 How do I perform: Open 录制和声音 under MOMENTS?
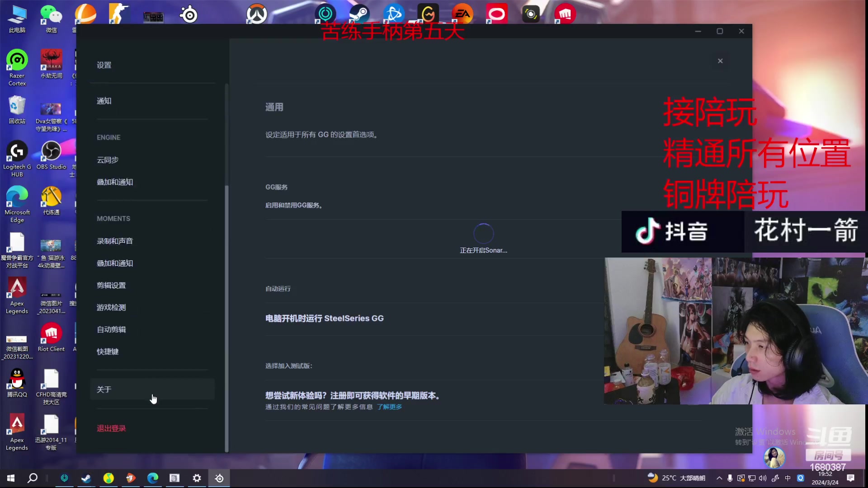(115, 241)
